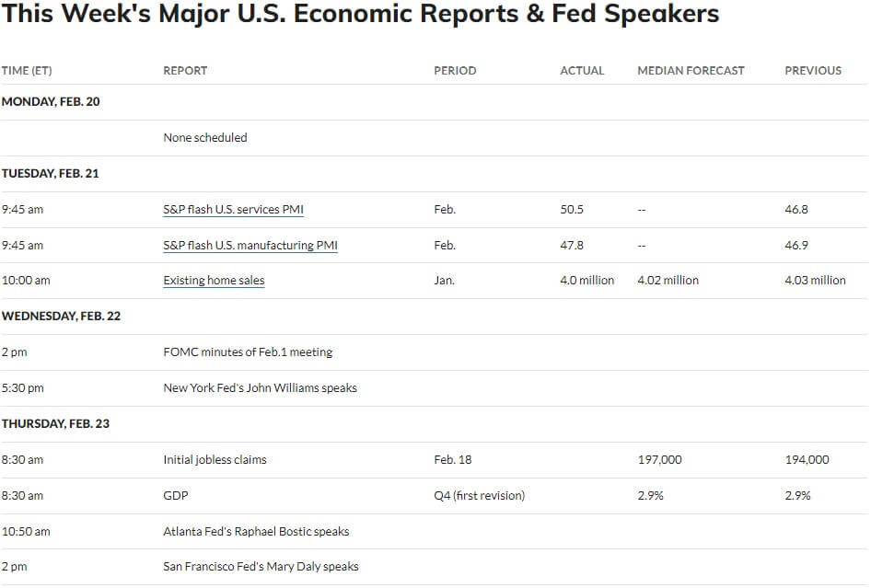Select Atlanta Fed's Raphael Bostic speaks entry

pos(256,531)
